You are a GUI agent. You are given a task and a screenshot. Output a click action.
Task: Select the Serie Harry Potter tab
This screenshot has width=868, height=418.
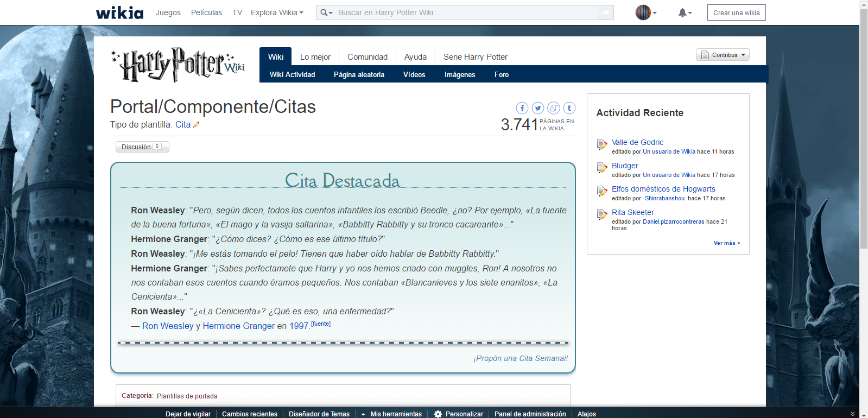pos(476,56)
